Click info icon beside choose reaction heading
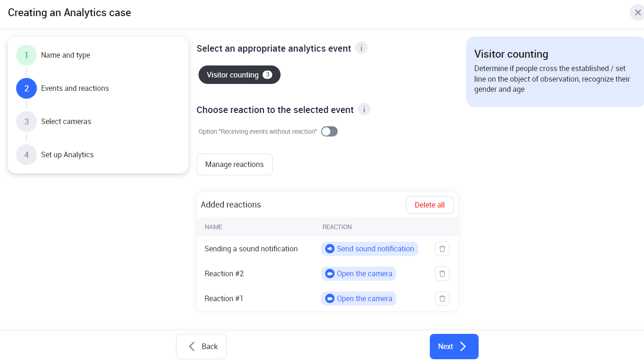The height and width of the screenshot is (362, 644). coord(364,110)
